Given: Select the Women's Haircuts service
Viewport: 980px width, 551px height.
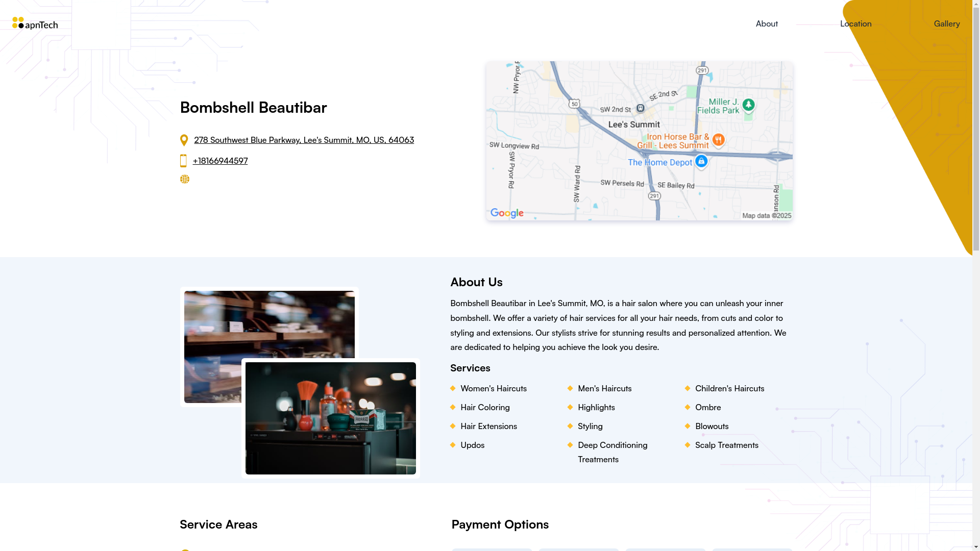Looking at the screenshot, I should click(x=493, y=388).
